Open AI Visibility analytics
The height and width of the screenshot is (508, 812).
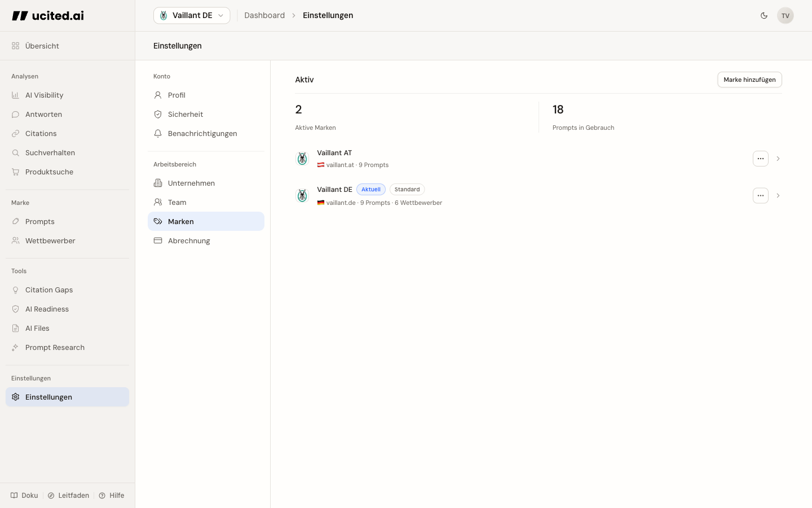coord(67,95)
